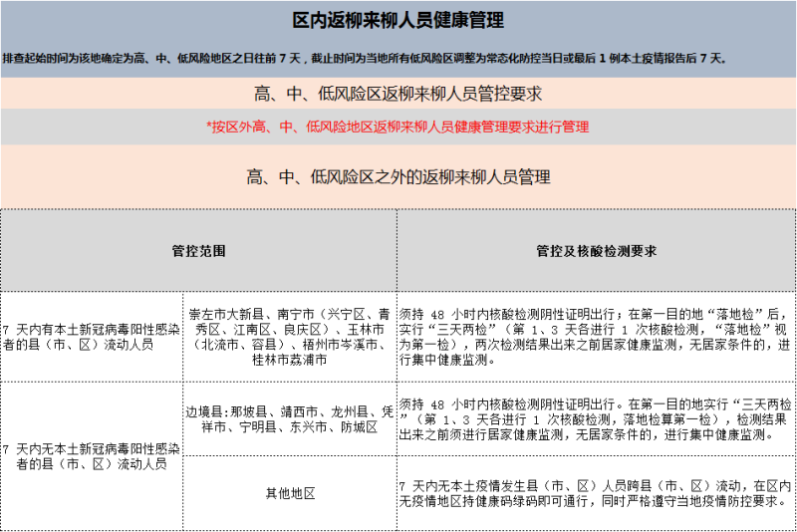This screenshot has height=532, width=797.
Task: Select the red text starting with *按区外
Action: click(x=398, y=127)
